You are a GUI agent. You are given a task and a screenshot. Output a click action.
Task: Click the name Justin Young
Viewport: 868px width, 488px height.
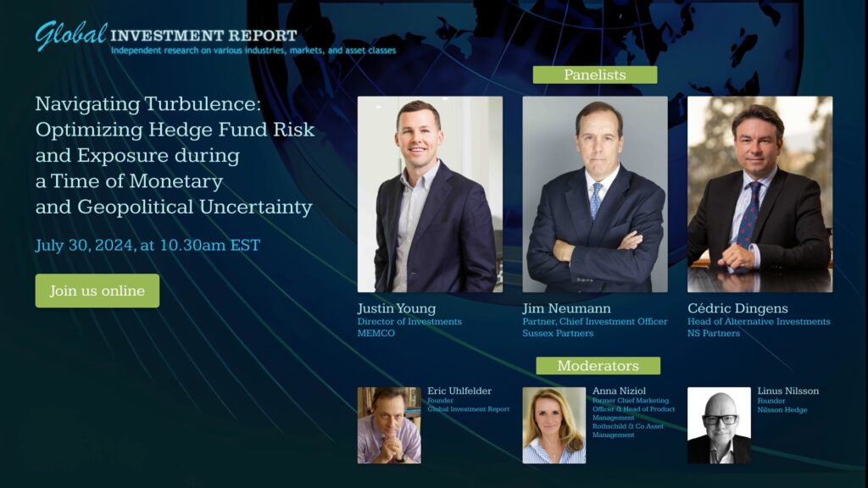397,308
